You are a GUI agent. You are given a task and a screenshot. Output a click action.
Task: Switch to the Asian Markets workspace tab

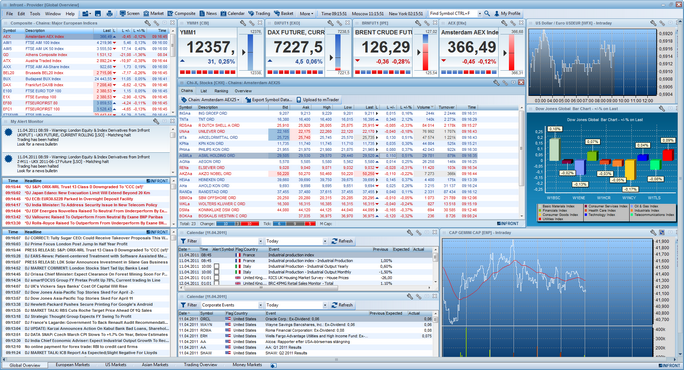tap(155, 365)
